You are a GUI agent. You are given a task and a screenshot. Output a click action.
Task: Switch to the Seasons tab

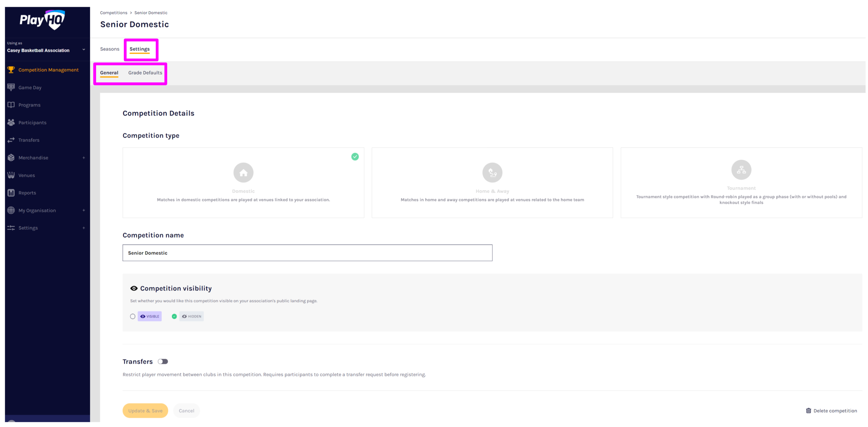pyautogui.click(x=109, y=49)
